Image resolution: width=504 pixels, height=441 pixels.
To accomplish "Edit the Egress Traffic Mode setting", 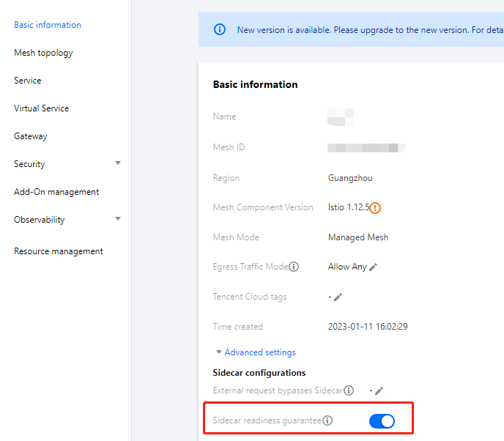I will pos(374,267).
